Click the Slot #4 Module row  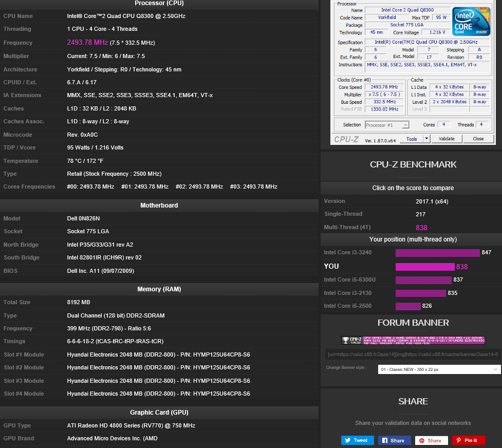pyautogui.click(x=159, y=394)
